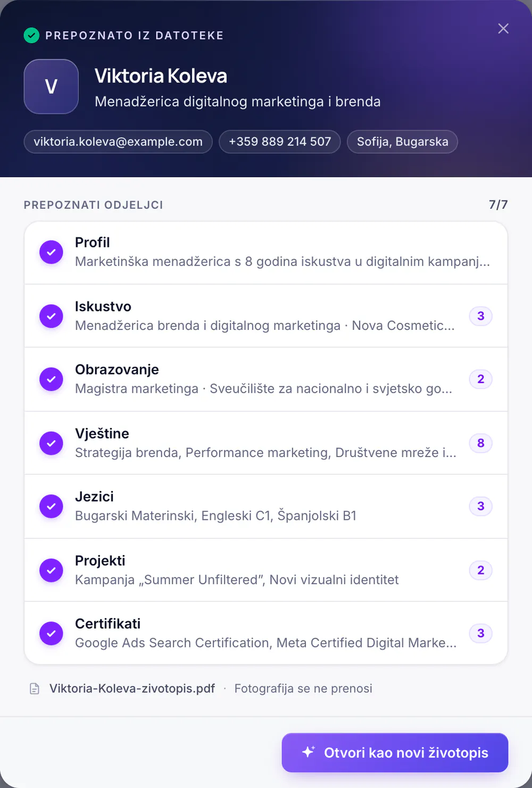Click the Strategija brenda skills summary text

(265, 453)
